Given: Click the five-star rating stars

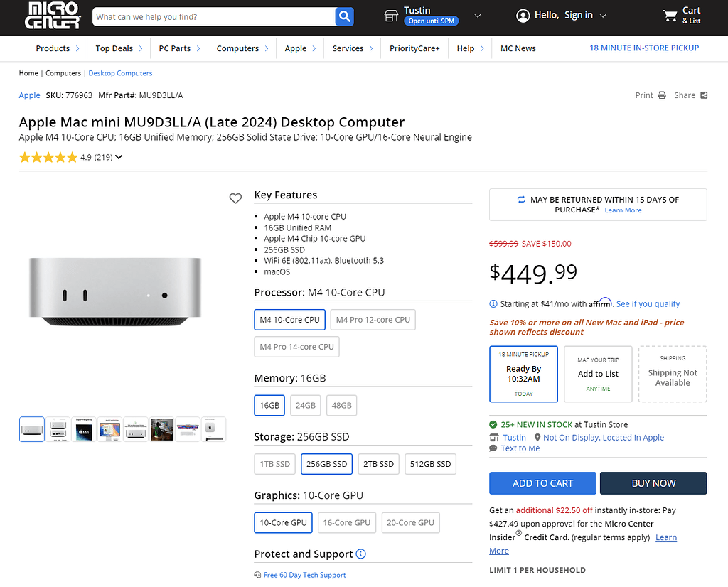Looking at the screenshot, I should pyautogui.click(x=48, y=157).
